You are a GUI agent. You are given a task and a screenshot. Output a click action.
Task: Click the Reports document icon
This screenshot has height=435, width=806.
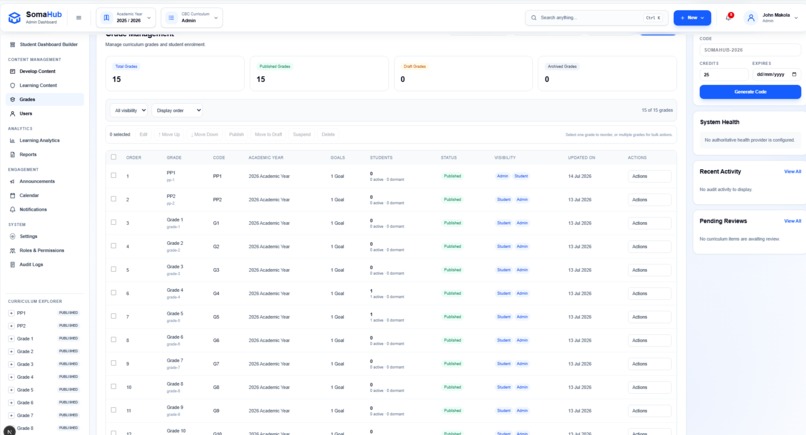[13, 154]
